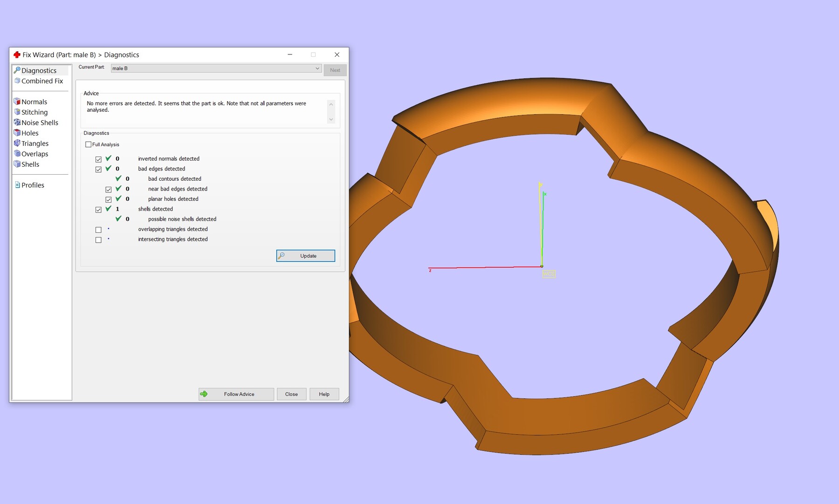Click the Combined Fix icon
This screenshot has width=839, height=504.
point(17,81)
